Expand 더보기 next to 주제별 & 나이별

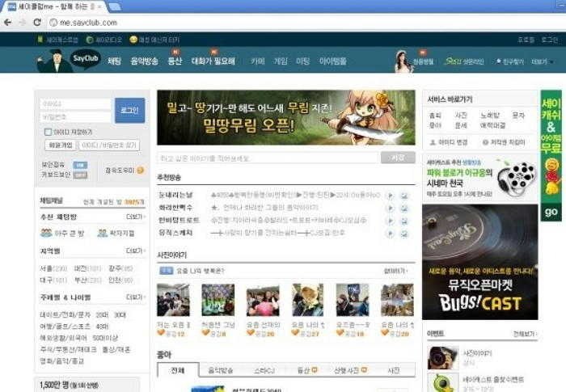135,297
